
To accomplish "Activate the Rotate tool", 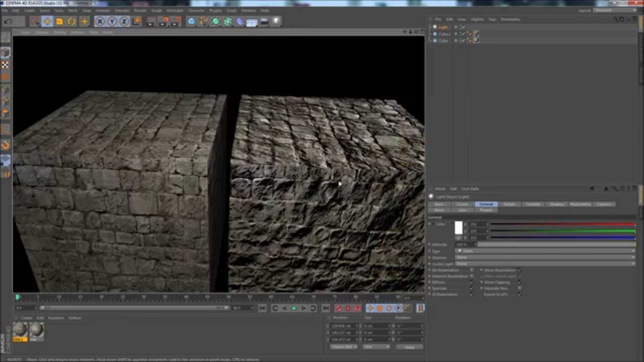I will 72,22.
